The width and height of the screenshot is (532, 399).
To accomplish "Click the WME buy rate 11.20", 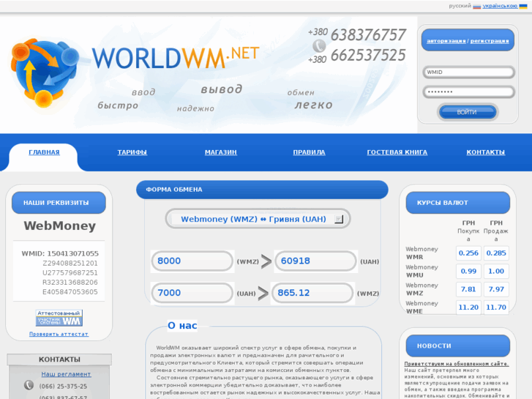I will (x=468, y=307).
